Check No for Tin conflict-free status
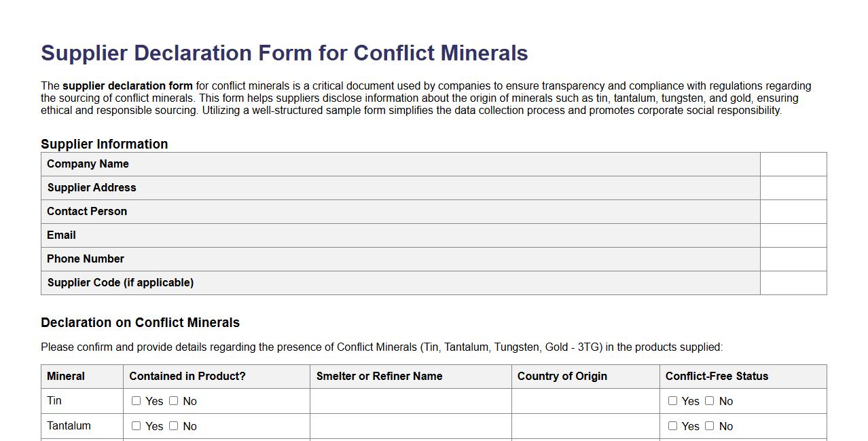The width and height of the screenshot is (868, 441). point(709,401)
